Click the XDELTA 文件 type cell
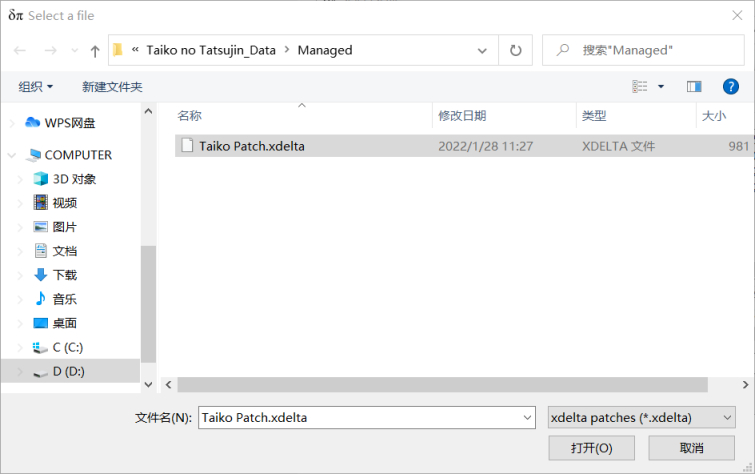Image resolution: width=755 pixels, height=474 pixels. click(x=618, y=146)
